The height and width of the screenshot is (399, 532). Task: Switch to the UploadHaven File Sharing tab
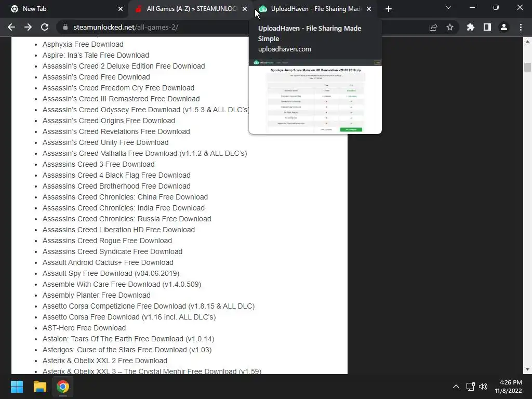tap(315, 9)
